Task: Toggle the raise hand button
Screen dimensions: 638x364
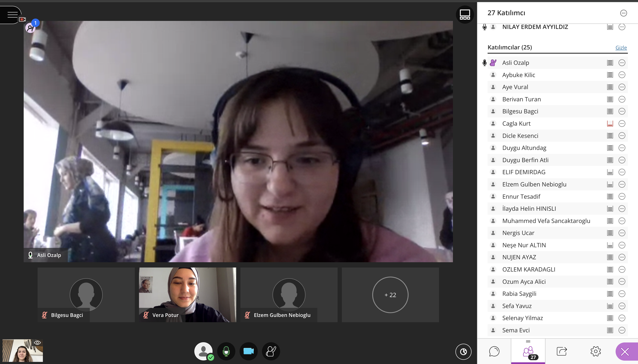Action: 271,351
